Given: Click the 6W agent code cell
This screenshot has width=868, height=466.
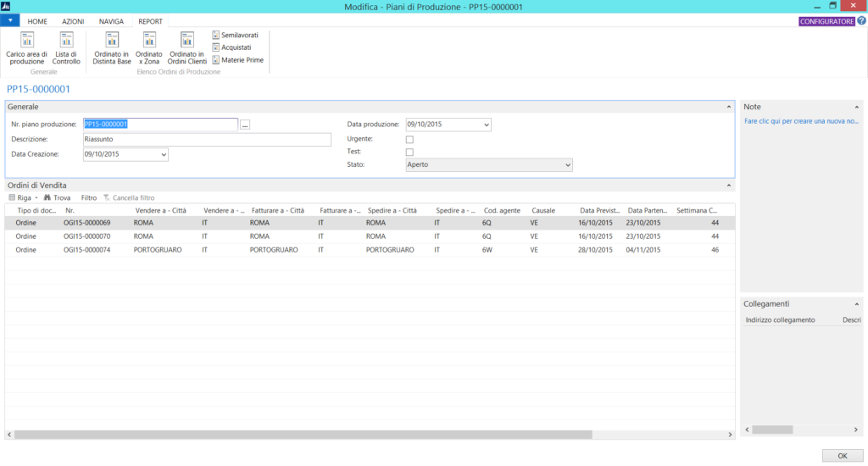Looking at the screenshot, I should pos(487,250).
